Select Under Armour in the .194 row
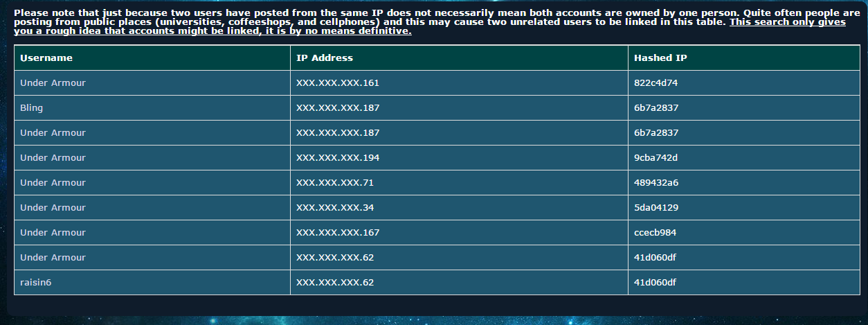This screenshot has height=325, width=868. [x=53, y=158]
